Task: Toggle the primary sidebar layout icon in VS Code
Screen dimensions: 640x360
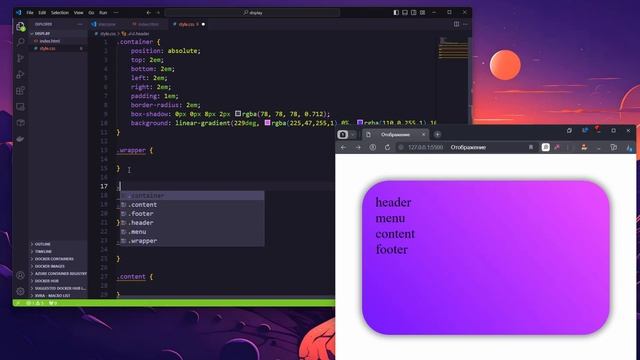Action: tap(396, 13)
